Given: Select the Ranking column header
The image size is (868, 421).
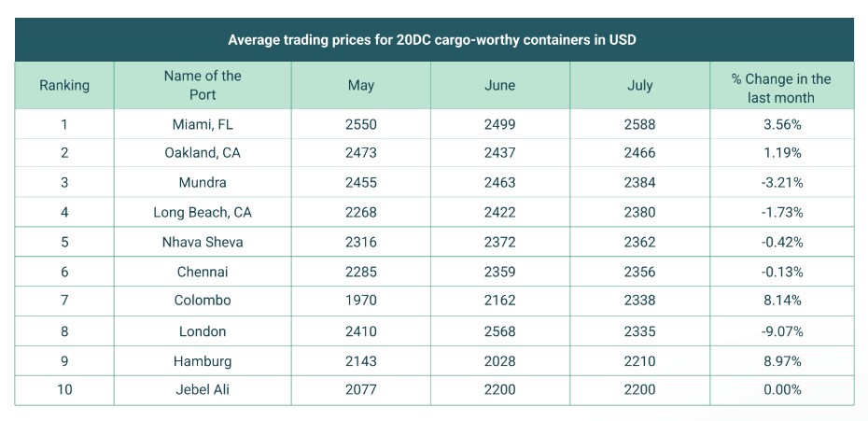Looking at the screenshot, I should (x=64, y=85).
